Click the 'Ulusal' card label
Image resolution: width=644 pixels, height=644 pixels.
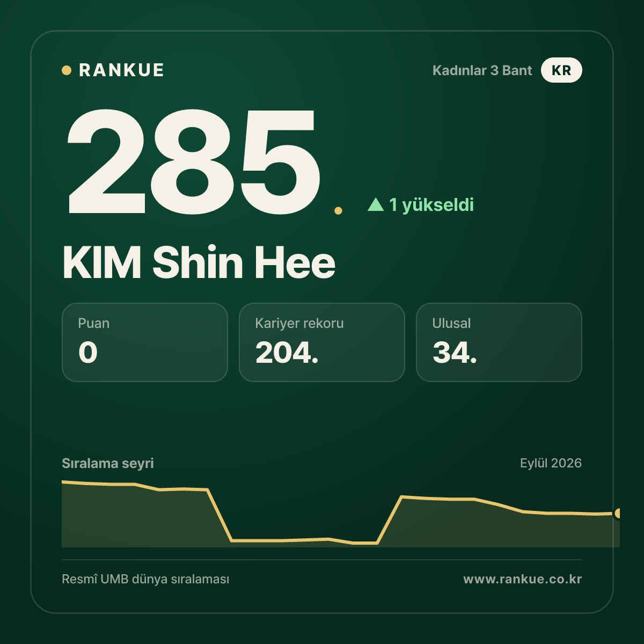click(451, 323)
